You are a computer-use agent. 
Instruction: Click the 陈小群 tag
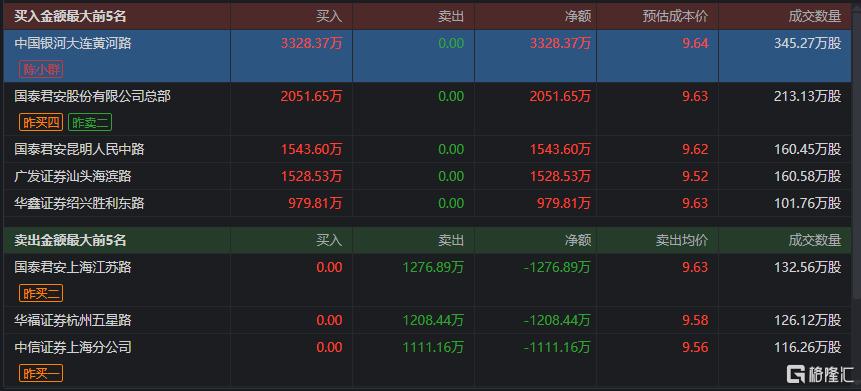[41, 70]
